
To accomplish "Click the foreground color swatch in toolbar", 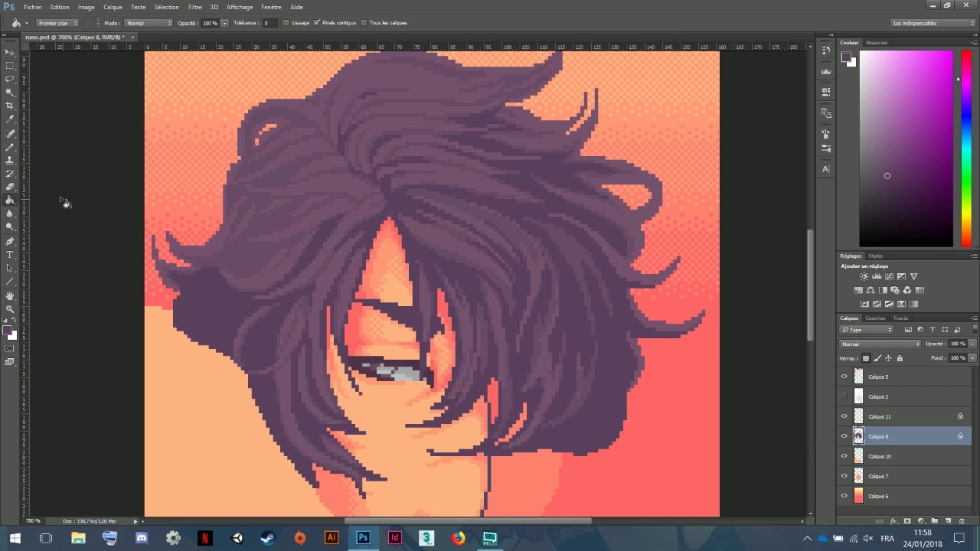I will [8, 331].
